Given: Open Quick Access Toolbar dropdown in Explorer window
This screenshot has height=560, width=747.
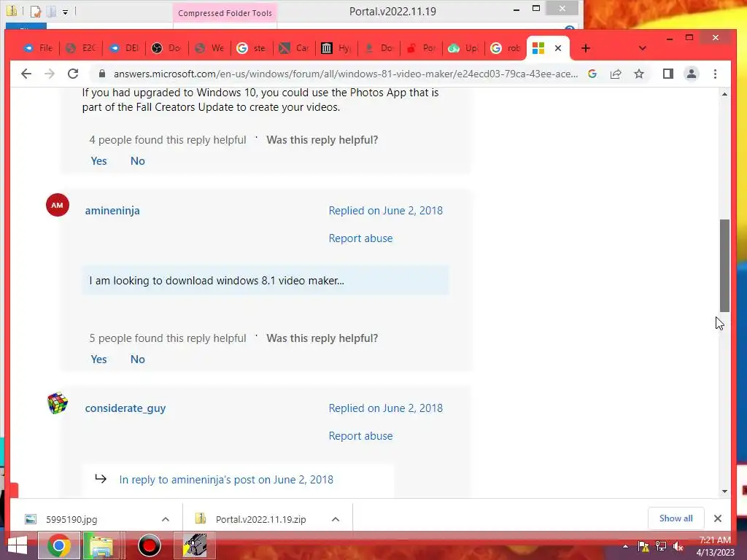Looking at the screenshot, I should coord(65,12).
